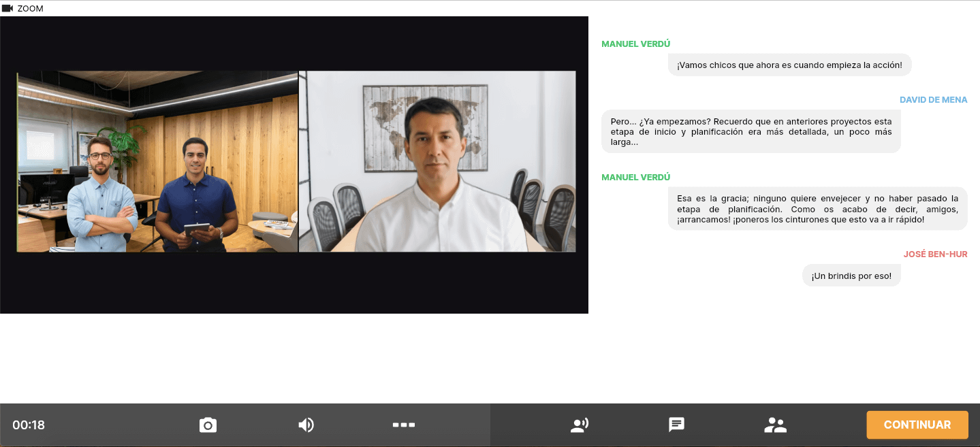The image size is (980, 447).
Task: Select the right video tile with world map
Action: click(x=437, y=161)
